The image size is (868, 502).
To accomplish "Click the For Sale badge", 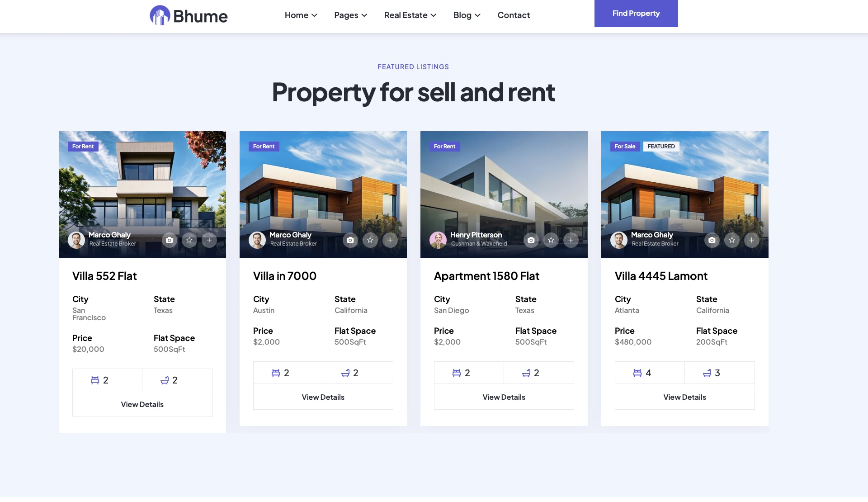I will (625, 147).
